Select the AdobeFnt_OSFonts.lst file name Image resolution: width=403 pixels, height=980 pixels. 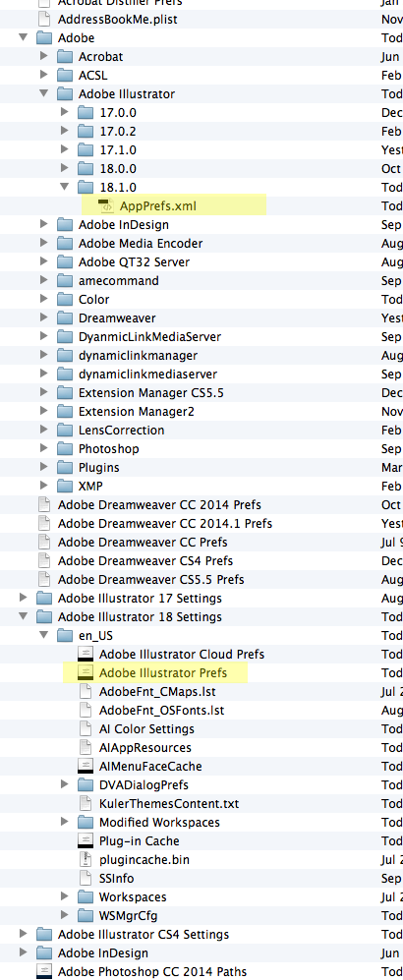click(162, 710)
